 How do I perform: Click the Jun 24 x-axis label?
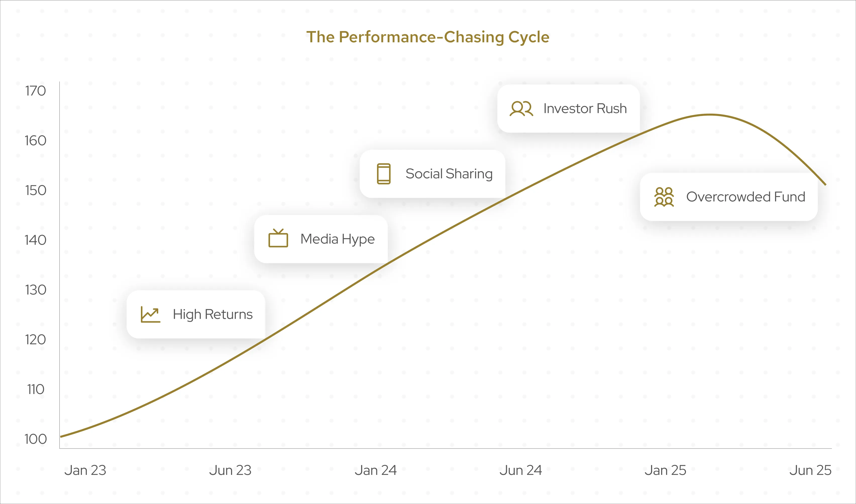pos(521,470)
